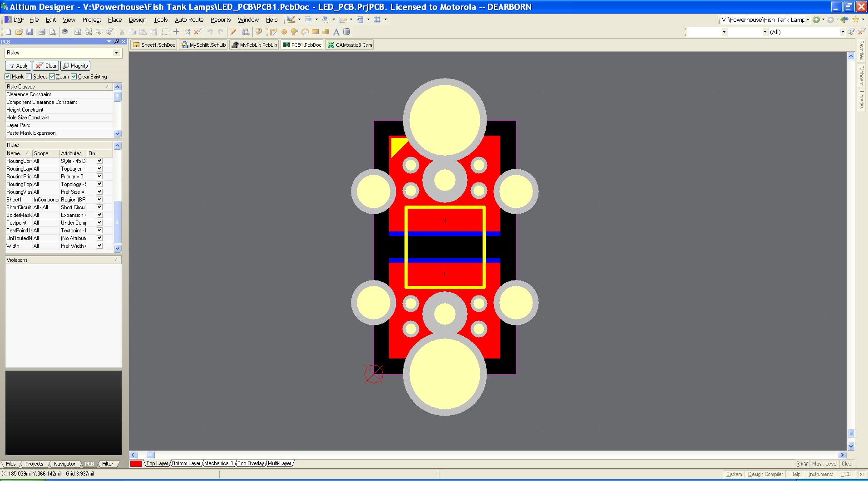Click the Favorites star icon
The height and width of the screenshot is (481, 868).
[855, 20]
